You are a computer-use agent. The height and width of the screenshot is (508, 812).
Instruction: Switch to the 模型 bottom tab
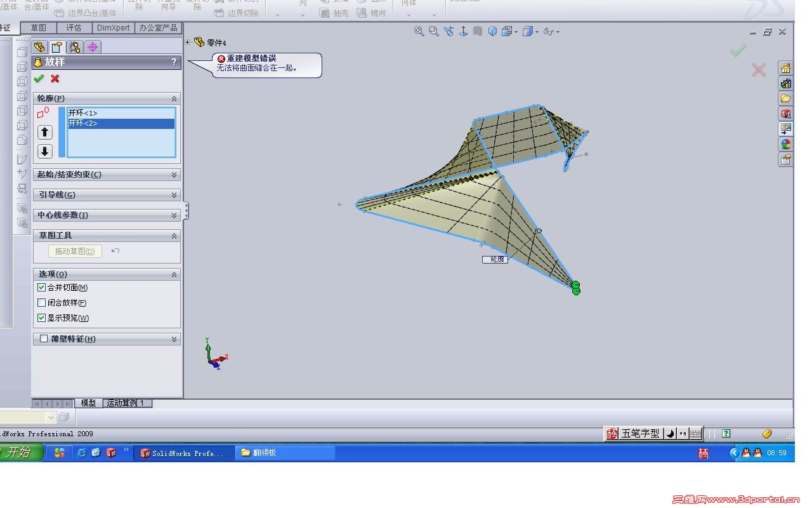(x=89, y=403)
